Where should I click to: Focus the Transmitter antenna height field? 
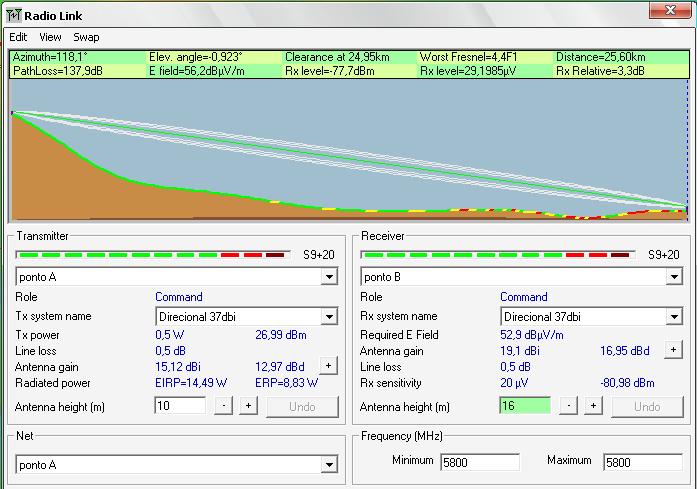180,405
